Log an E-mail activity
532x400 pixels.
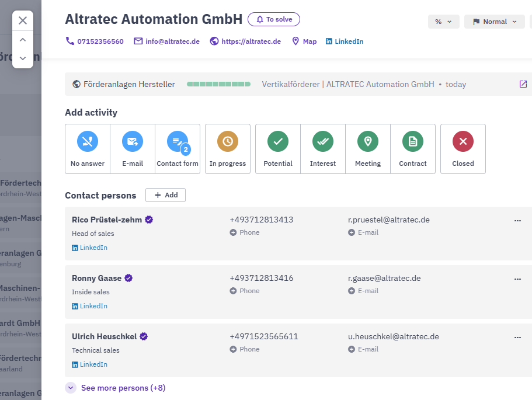[133, 149]
